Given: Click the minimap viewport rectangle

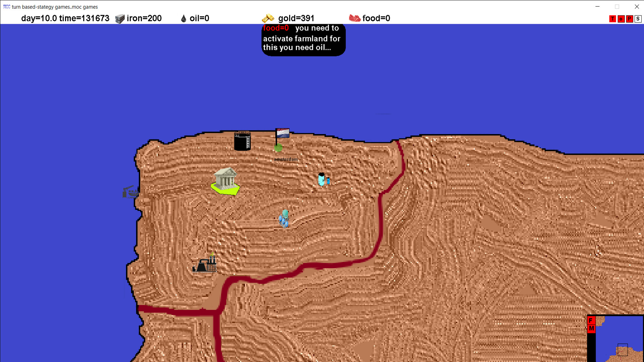Looking at the screenshot, I should [x=623, y=350].
